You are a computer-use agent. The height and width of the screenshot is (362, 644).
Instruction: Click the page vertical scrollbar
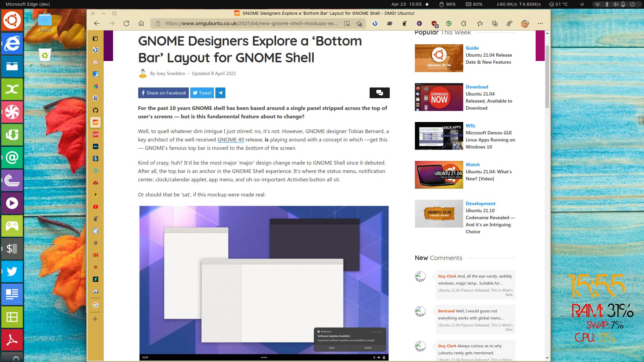pos(547,77)
